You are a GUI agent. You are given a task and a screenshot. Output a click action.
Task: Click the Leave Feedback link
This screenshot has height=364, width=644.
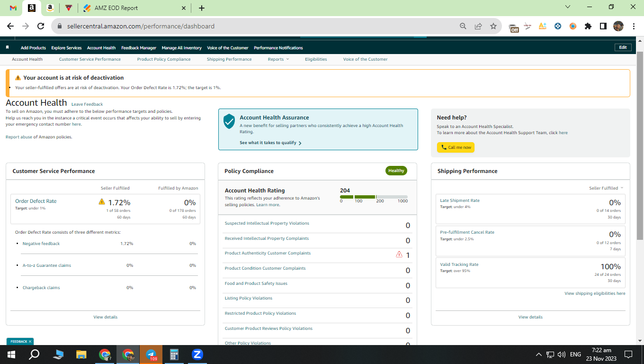pos(87,104)
